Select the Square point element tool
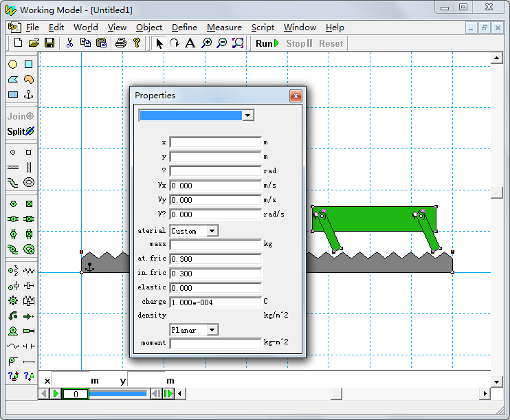The image size is (510, 420). [29, 152]
